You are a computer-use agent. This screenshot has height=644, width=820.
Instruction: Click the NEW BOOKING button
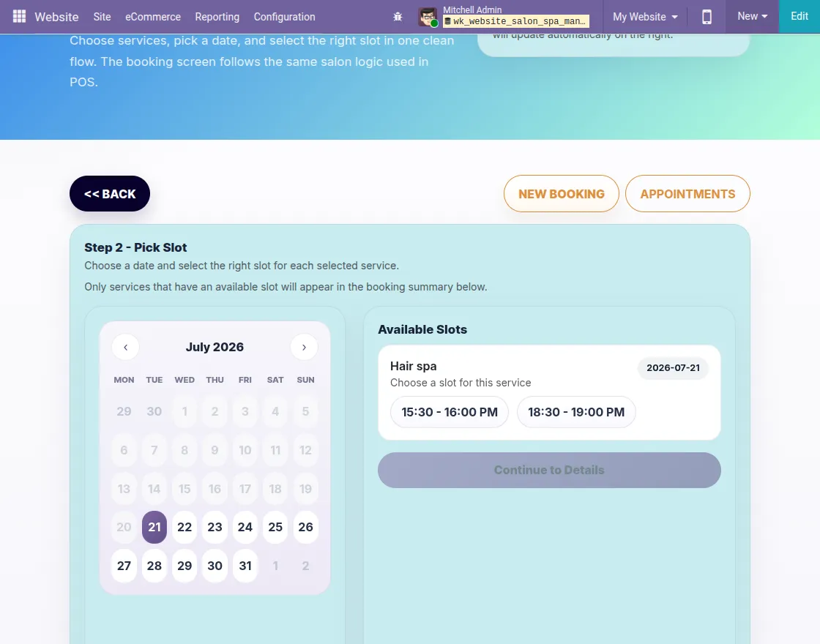[561, 194]
